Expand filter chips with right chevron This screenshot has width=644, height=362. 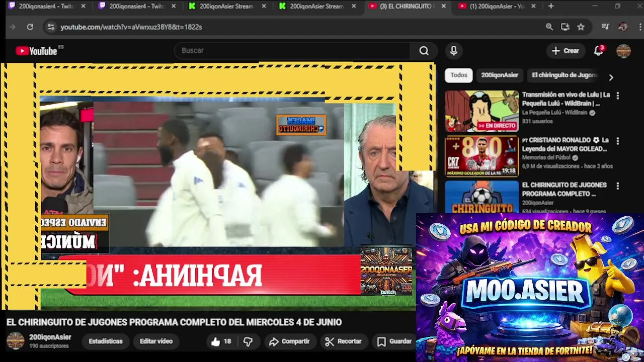[611, 77]
